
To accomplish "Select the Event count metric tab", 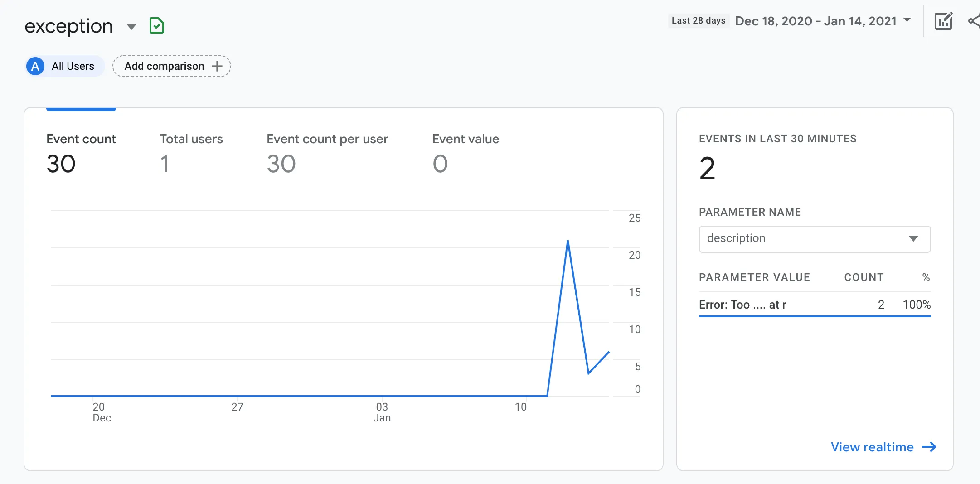I will (81, 153).
